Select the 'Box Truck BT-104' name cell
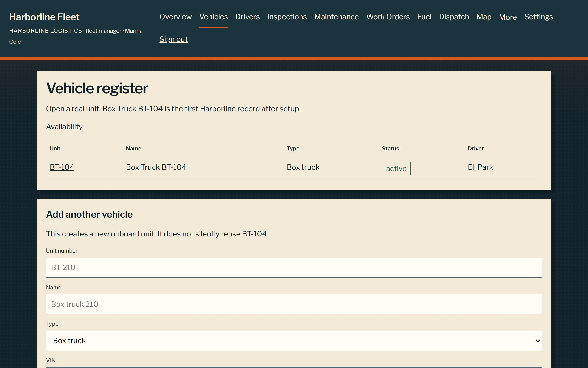The width and height of the screenshot is (588, 368). (156, 167)
